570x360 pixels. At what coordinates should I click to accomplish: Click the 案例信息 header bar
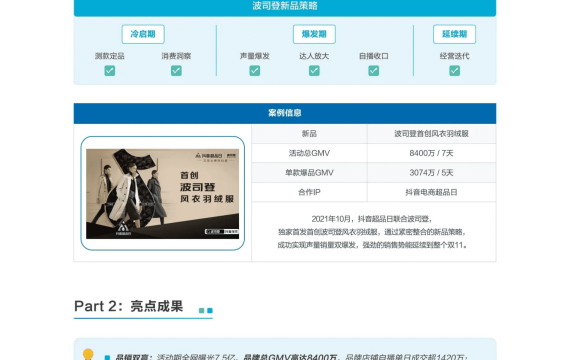pyautogui.click(x=285, y=113)
